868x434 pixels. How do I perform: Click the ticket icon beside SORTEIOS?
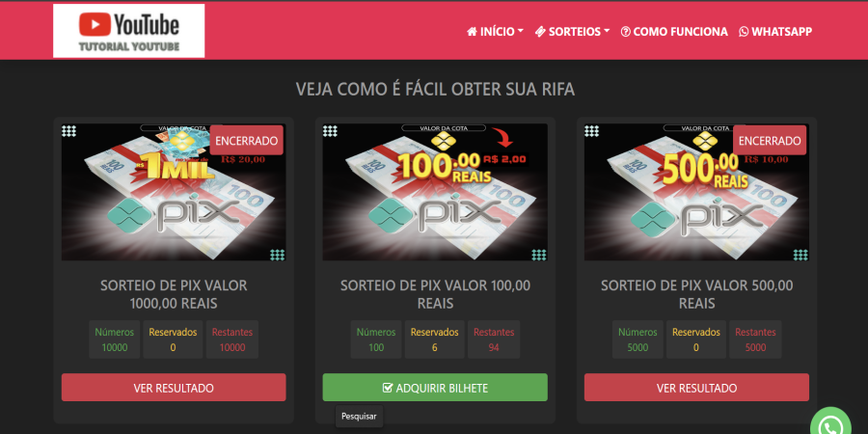coord(540,32)
